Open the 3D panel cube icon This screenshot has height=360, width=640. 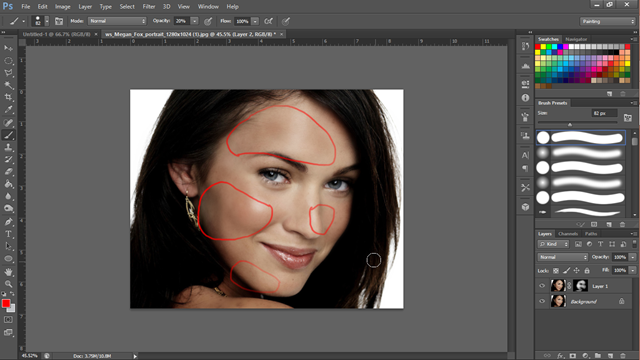(525, 207)
